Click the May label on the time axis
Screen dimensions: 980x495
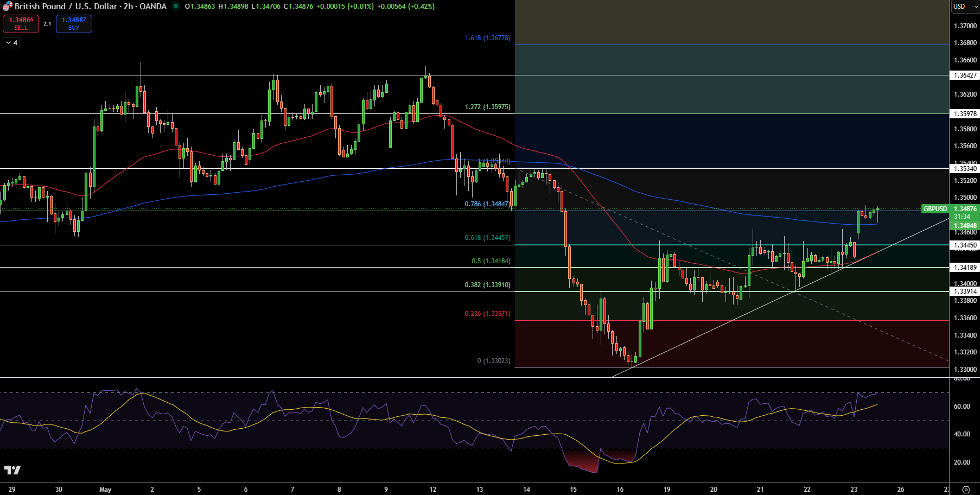pos(105,490)
